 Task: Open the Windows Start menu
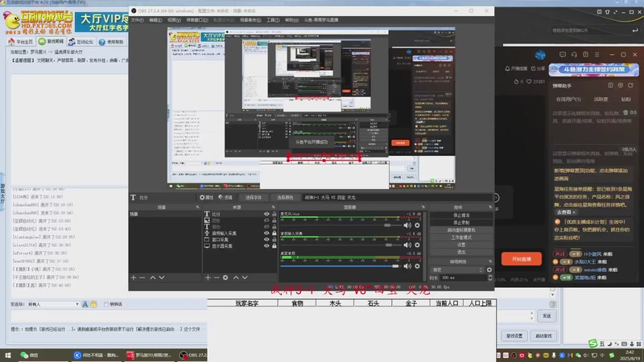(8, 355)
